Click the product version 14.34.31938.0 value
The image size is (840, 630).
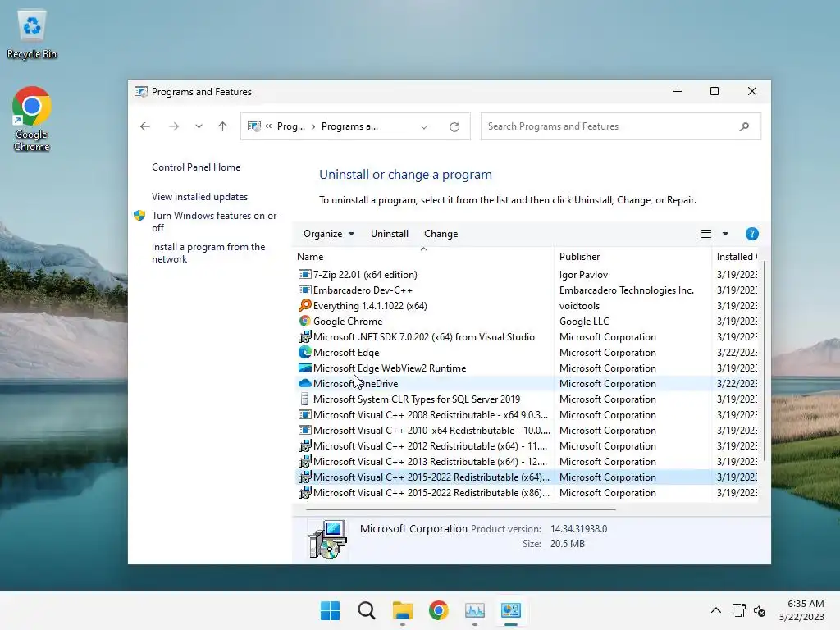point(578,529)
